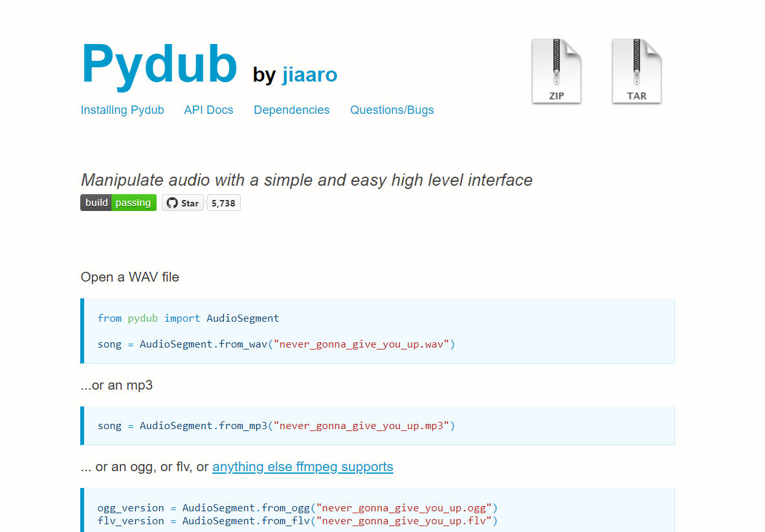Follow the anything else ffmpeg supports link

pyautogui.click(x=303, y=467)
